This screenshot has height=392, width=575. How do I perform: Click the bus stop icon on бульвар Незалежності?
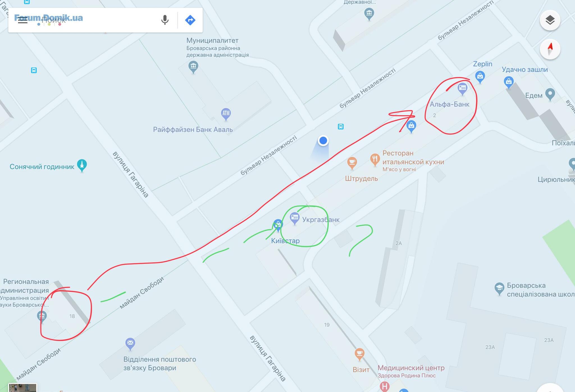[341, 127]
